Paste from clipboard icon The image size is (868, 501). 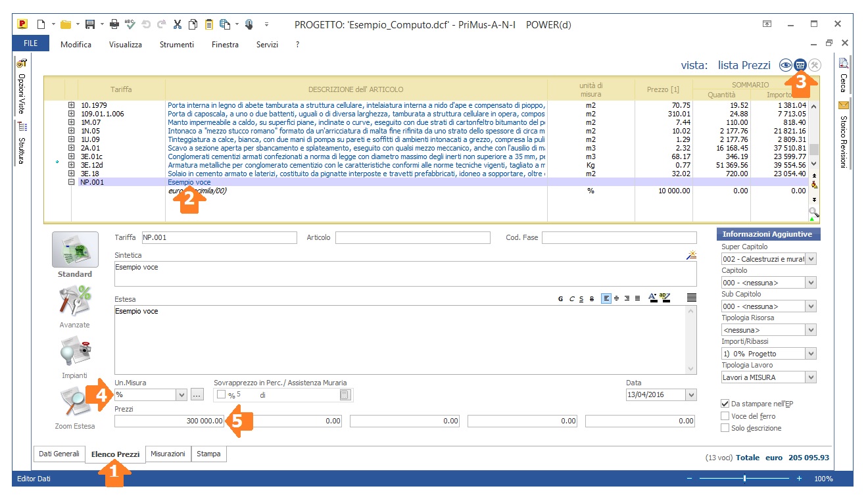[209, 24]
